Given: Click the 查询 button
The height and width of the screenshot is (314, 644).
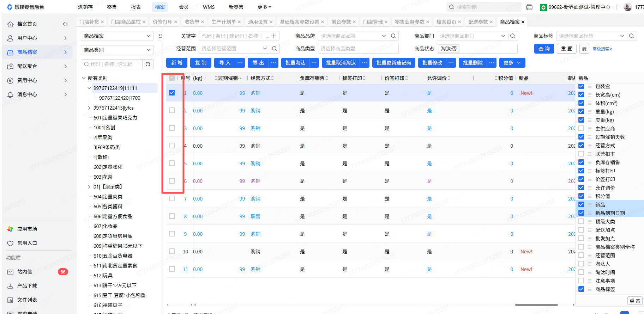Looking at the screenshot, I should (544, 49).
